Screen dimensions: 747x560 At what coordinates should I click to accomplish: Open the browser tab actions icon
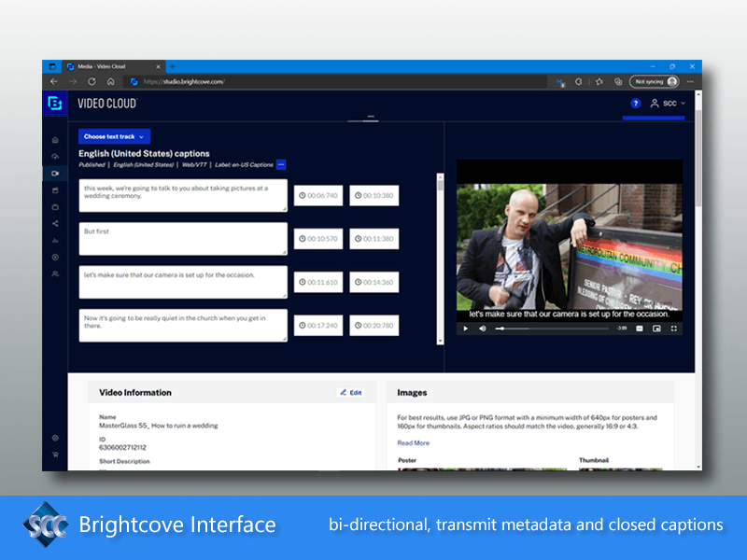tap(52, 66)
